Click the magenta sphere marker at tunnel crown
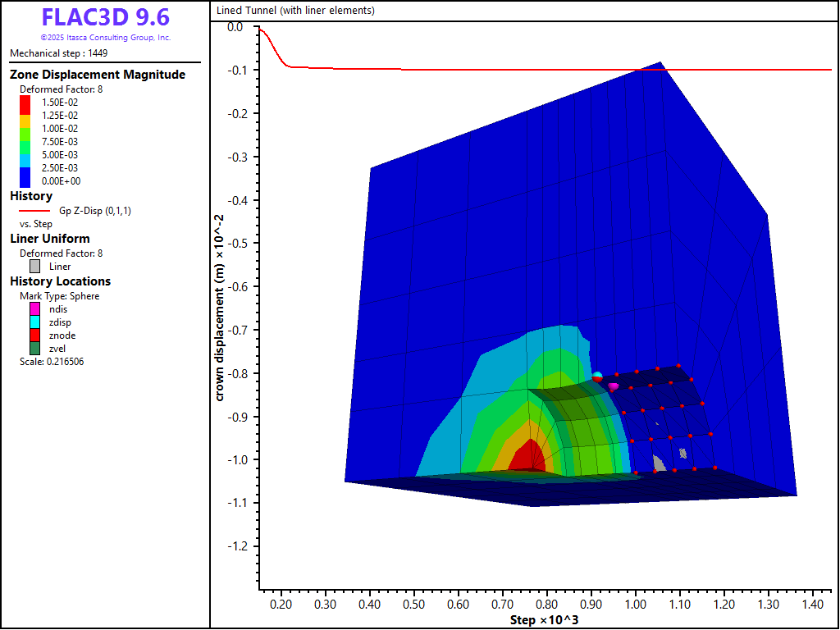840x630 pixels. coord(613,386)
